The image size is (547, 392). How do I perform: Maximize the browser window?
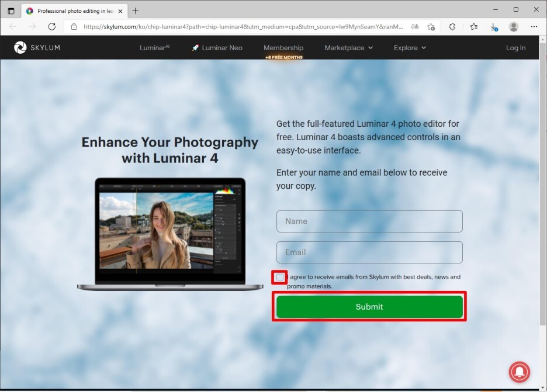[x=516, y=9]
